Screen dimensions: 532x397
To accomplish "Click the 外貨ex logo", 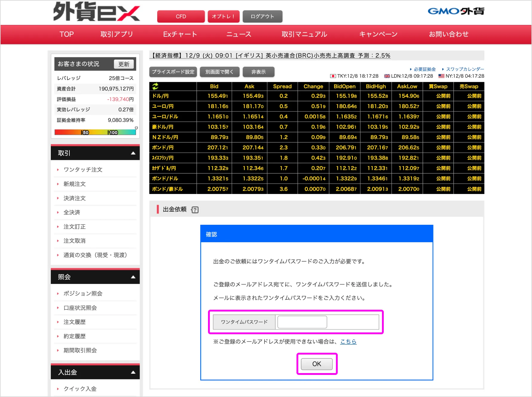I will (x=97, y=12).
